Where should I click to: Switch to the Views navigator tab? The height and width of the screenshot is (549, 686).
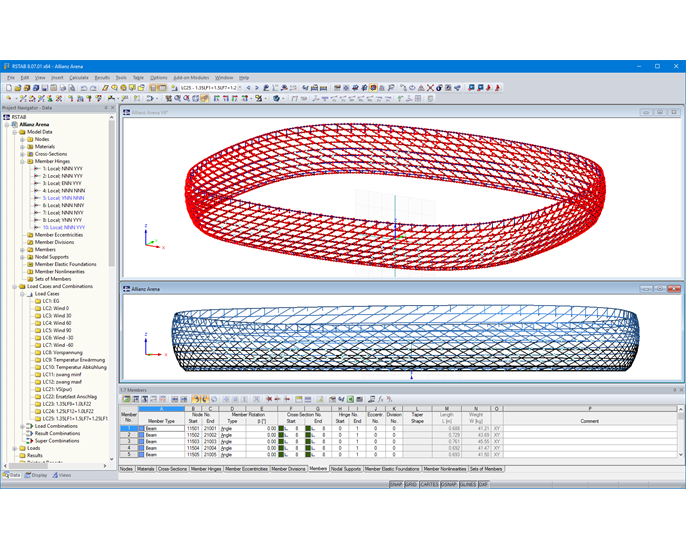pyautogui.click(x=62, y=475)
